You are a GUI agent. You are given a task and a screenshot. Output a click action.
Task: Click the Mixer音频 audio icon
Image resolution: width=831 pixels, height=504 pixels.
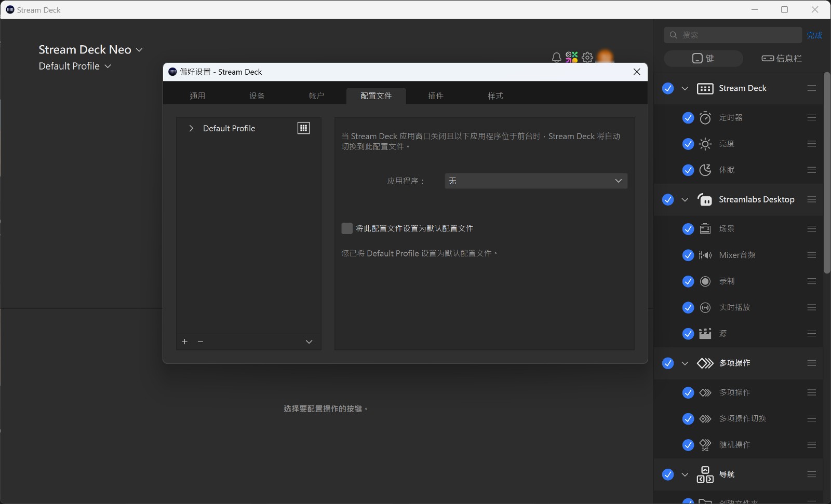pos(705,255)
